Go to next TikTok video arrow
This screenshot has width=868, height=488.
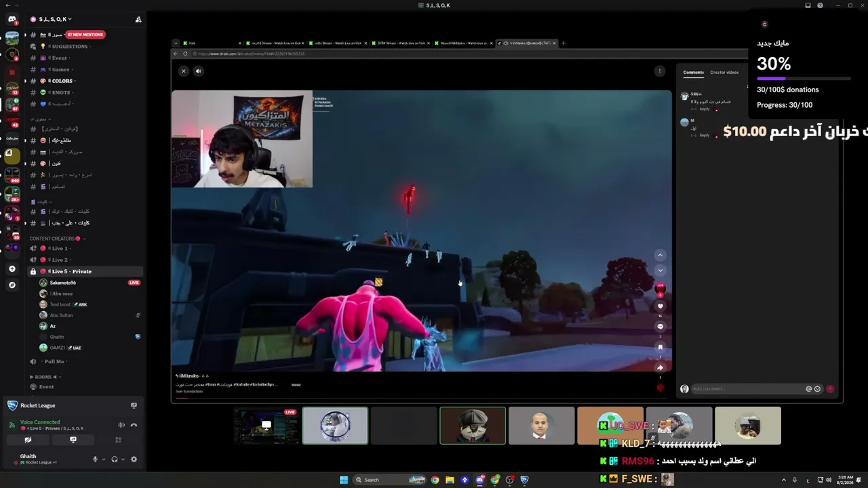point(660,270)
